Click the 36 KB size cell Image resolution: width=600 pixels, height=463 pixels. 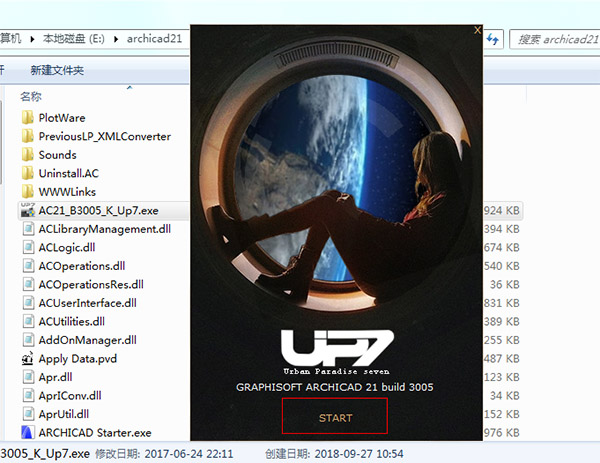(504, 284)
